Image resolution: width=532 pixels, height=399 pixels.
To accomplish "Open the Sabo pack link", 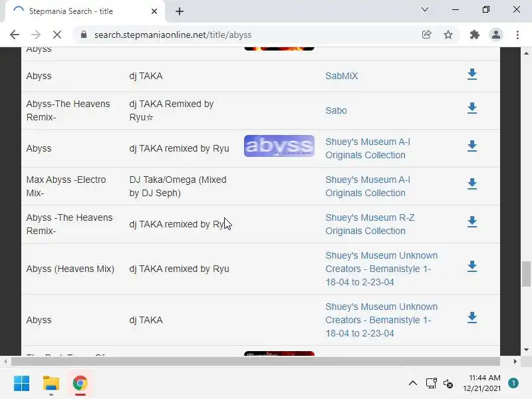I will 336,110.
